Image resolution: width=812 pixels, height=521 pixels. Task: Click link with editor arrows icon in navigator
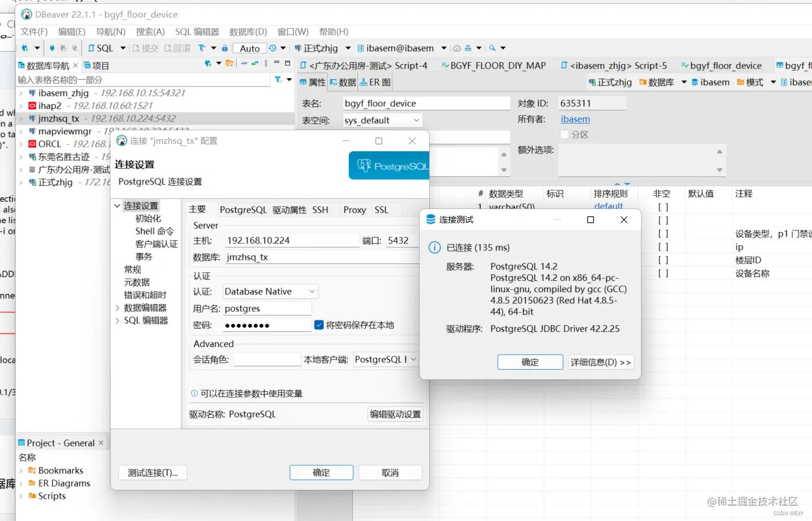[x=255, y=63]
